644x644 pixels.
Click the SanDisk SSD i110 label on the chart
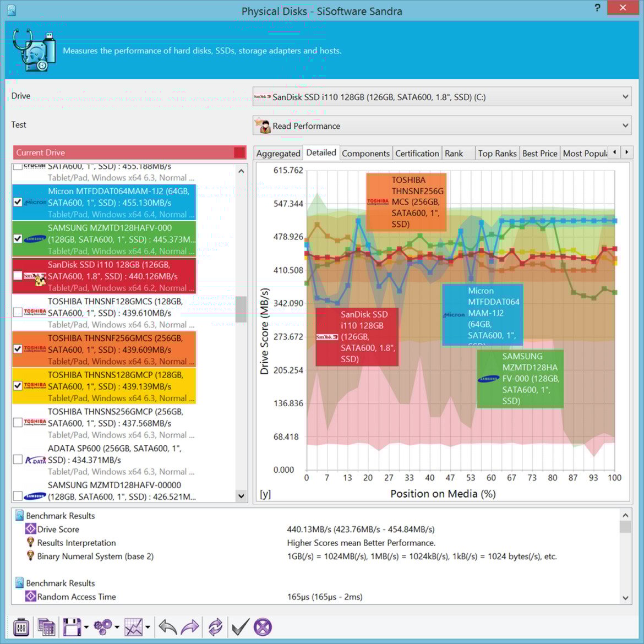click(x=357, y=337)
